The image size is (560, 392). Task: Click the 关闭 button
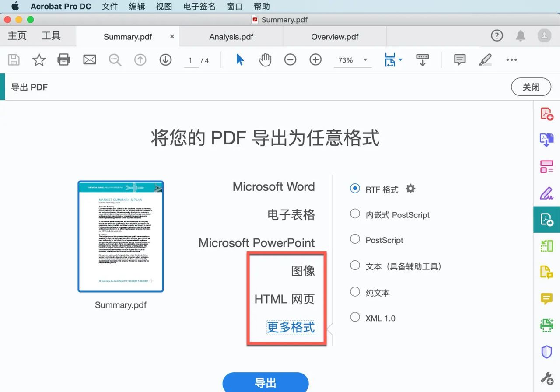[531, 87]
